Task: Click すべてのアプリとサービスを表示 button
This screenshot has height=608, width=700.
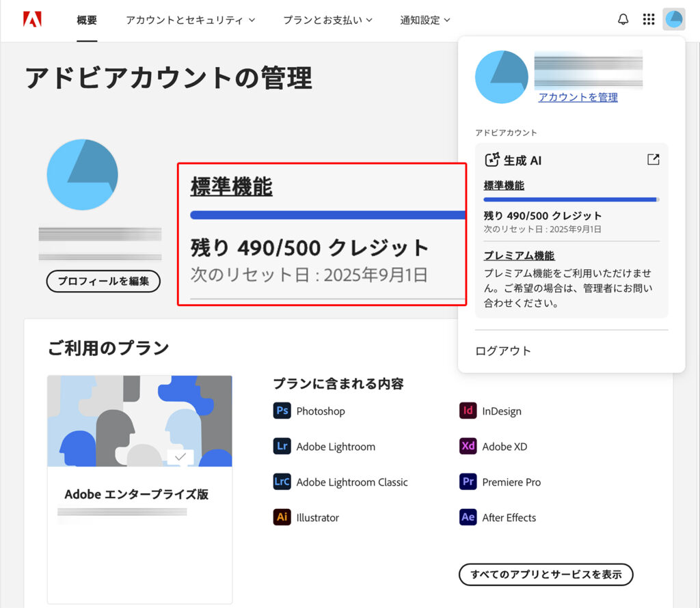Action: (546, 575)
